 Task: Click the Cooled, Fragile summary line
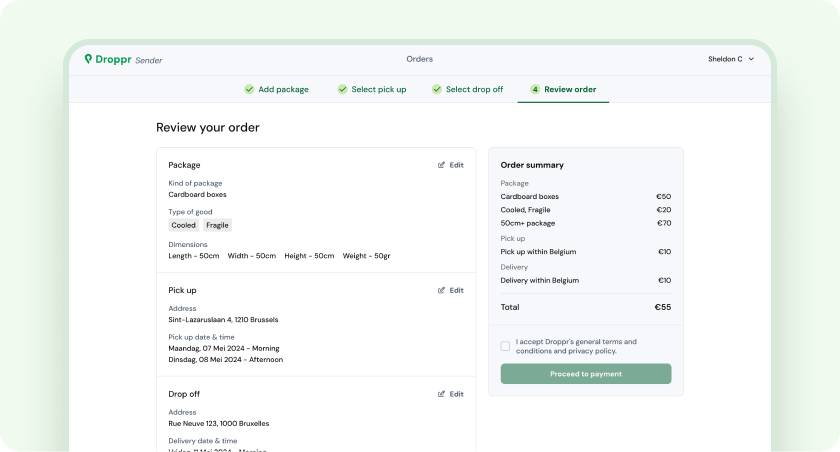586,210
